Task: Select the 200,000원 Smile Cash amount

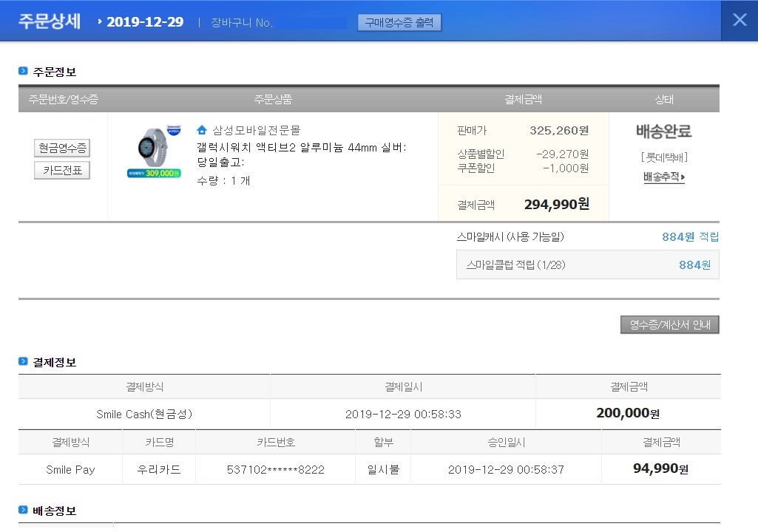Action: [x=628, y=413]
